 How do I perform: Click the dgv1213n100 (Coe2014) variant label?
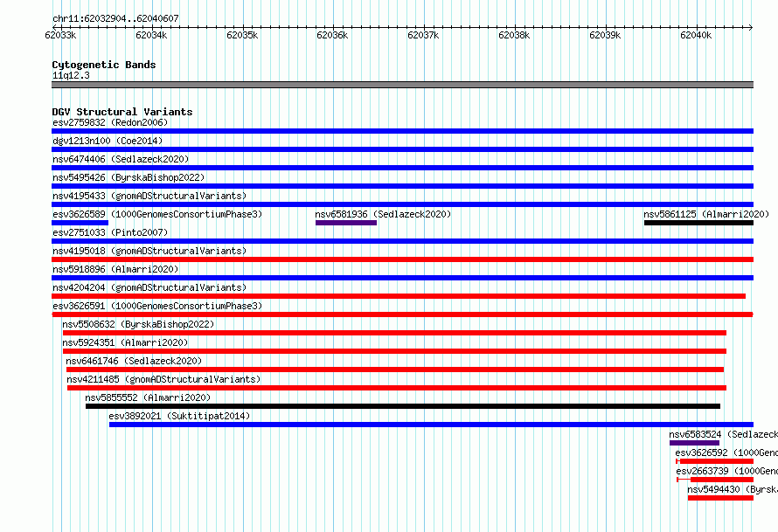tap(108, 141)
